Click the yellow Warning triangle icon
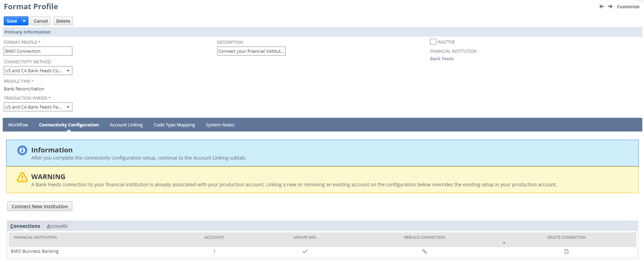The width and height of the screenshot is (644, 262). tap(22, 177)
